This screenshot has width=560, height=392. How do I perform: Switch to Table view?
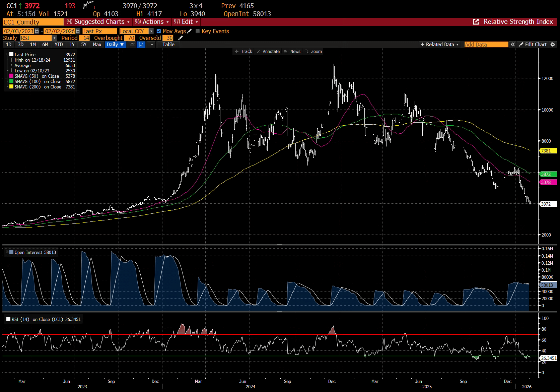tap(168, 45)
